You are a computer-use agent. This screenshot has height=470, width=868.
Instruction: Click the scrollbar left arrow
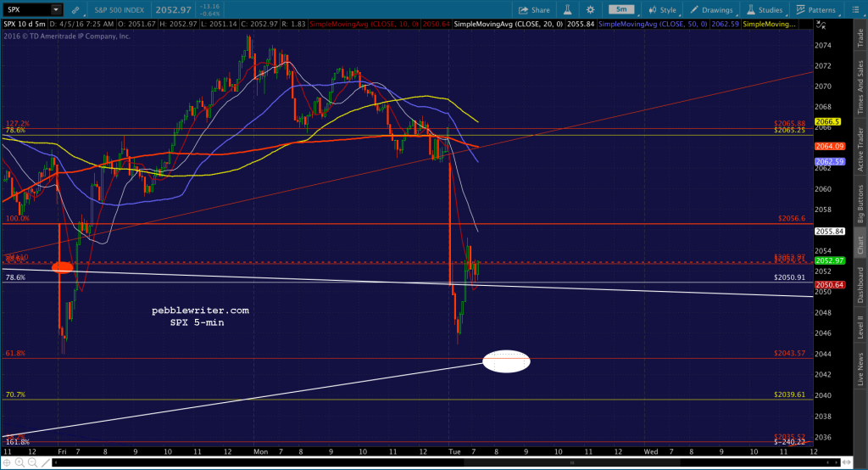pyautogui.click(x=56, y=462)
